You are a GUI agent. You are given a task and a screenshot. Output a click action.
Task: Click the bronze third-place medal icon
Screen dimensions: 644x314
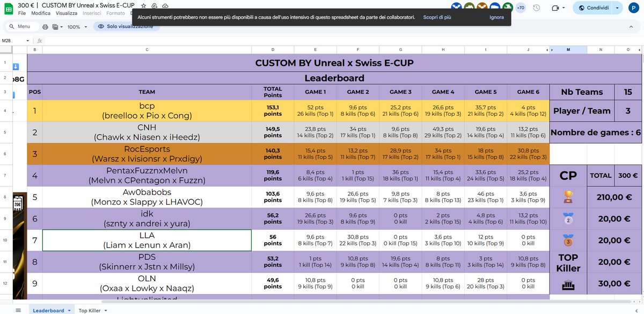pyautogui.click(x=567, y=240)
